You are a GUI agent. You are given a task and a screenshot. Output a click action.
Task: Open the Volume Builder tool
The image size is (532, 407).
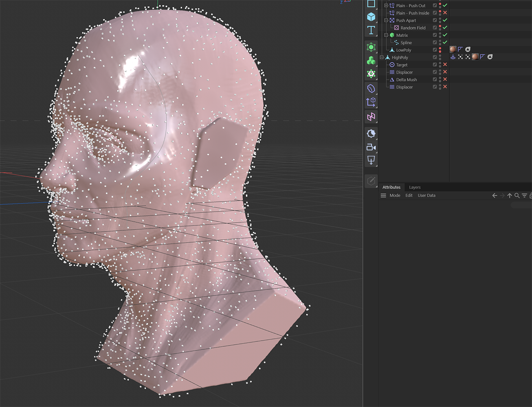coord(371,88)
